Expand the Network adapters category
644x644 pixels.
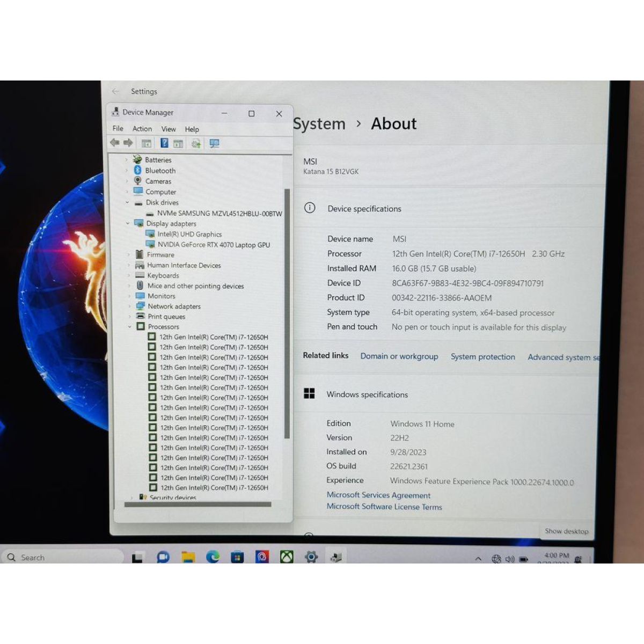[129, 306]
